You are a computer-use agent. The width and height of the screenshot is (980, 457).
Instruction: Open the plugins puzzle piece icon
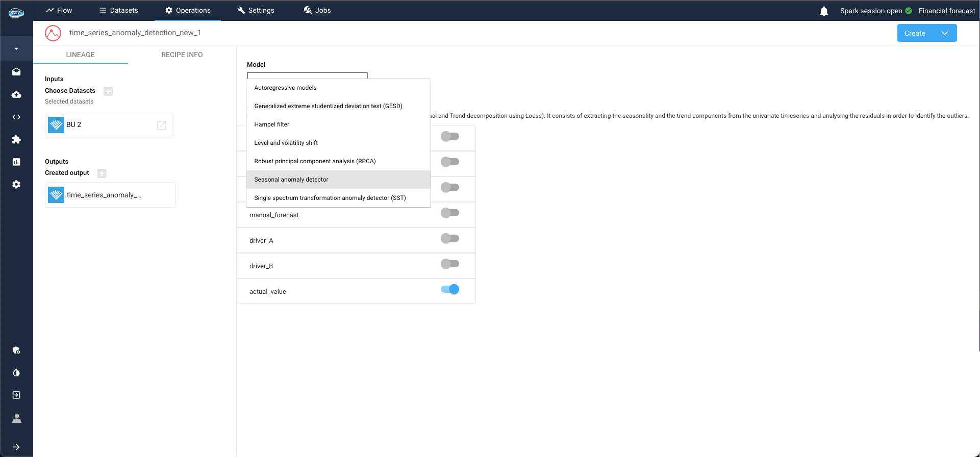(16, 140)
